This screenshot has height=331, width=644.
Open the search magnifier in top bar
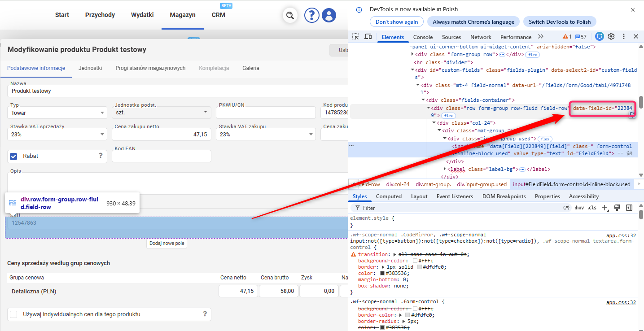coord(290,15)
